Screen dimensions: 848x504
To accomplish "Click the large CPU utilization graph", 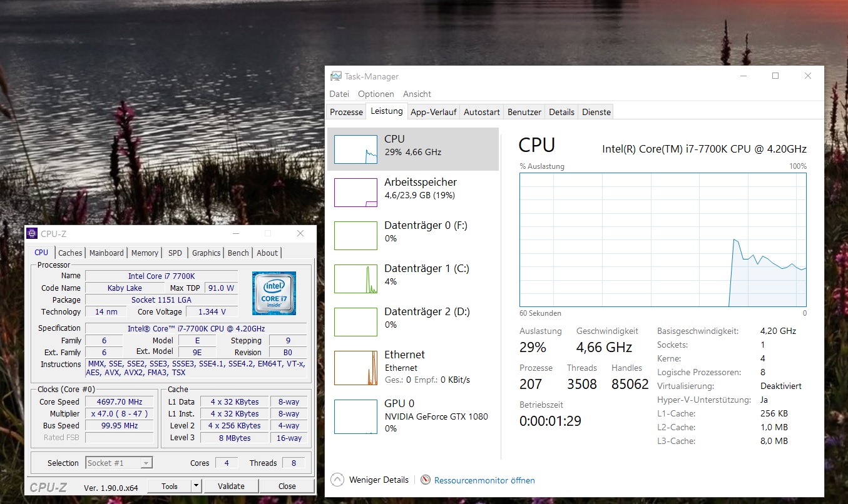I will coord(663,240).
